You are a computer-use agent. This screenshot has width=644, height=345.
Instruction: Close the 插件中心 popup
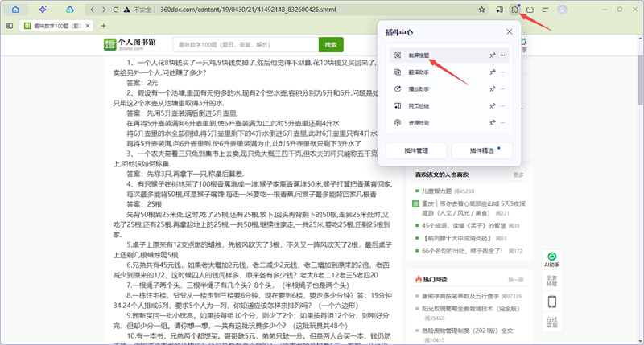[x=510, y=31]
